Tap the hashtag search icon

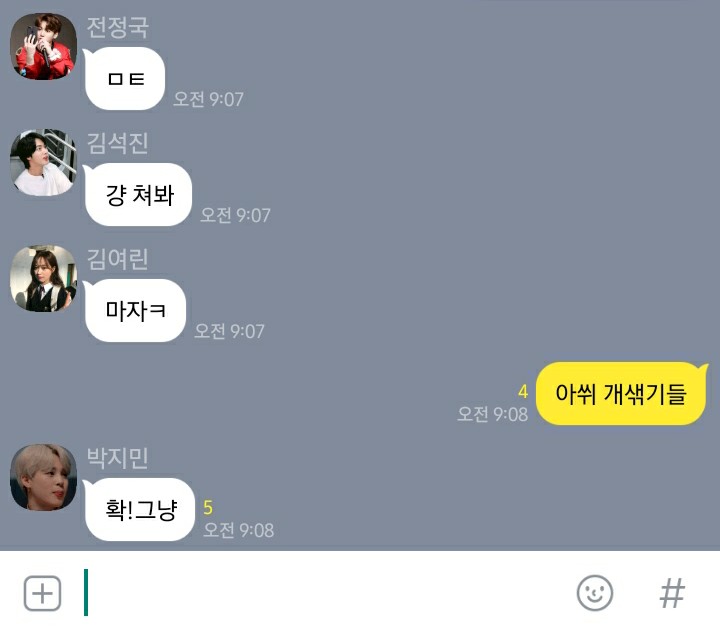pyautogui.click(x=672, y=593)
